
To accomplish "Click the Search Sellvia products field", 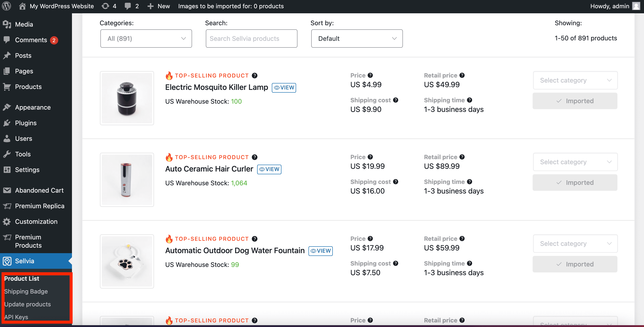I will (x=251, y=39).
